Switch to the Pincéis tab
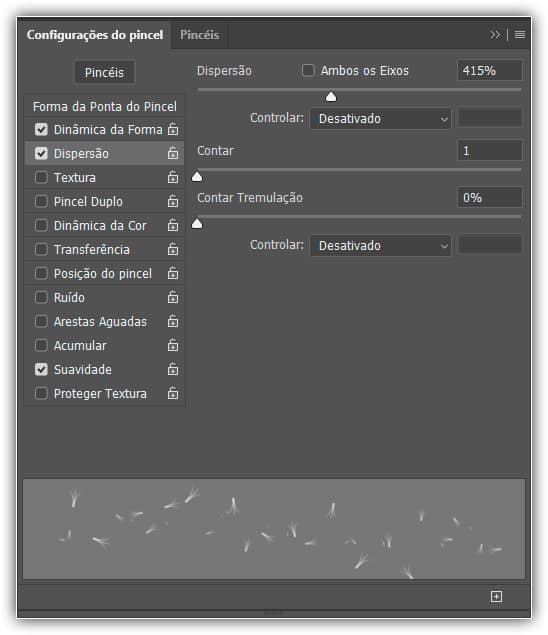Image resolution: width=548 pixels, height=635 pixels. [200, 35]
